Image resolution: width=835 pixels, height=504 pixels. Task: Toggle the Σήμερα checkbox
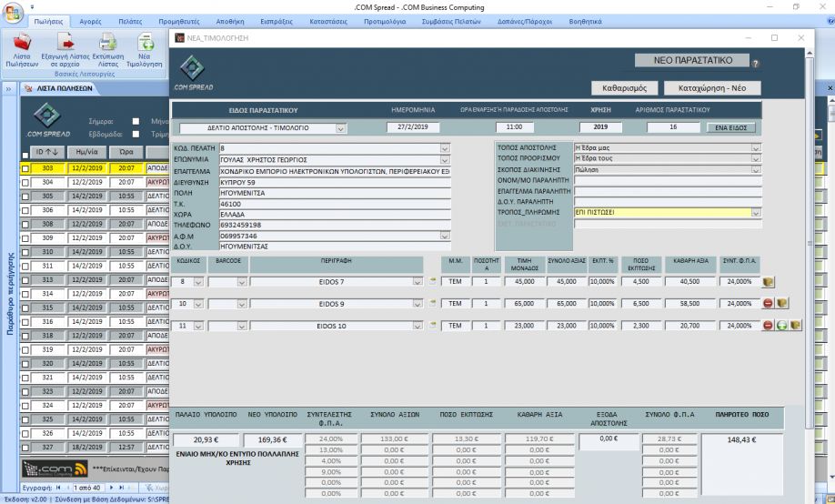coord(136,122)
